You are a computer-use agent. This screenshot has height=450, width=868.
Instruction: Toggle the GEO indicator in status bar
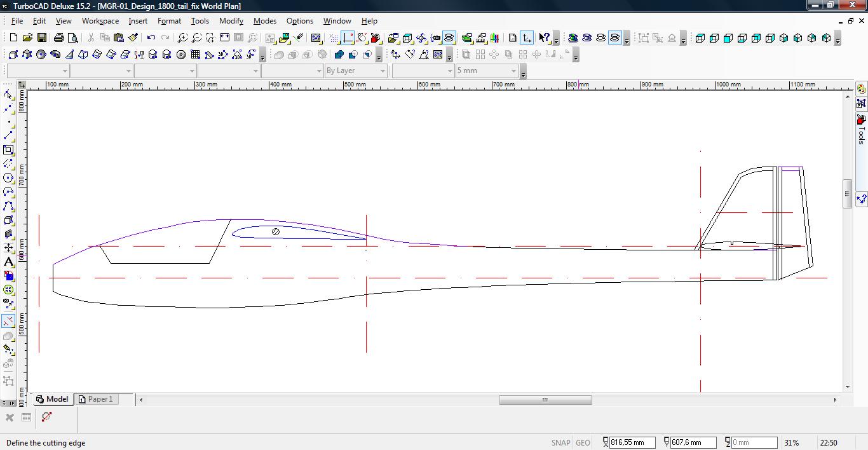coord(583,442)
